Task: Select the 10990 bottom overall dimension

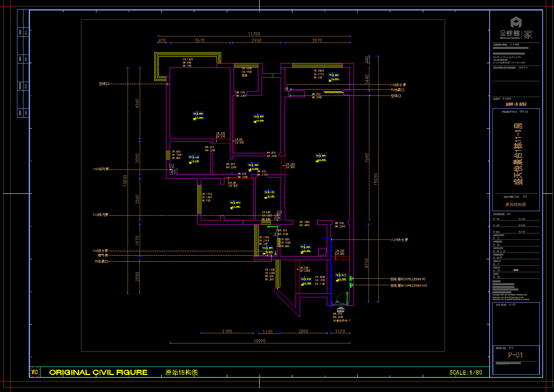Action: pyautogui.click(x=259, y=341)
